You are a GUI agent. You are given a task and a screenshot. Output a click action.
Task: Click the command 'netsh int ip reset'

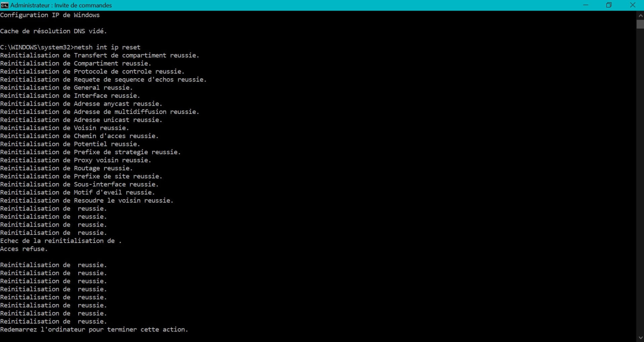107,47
